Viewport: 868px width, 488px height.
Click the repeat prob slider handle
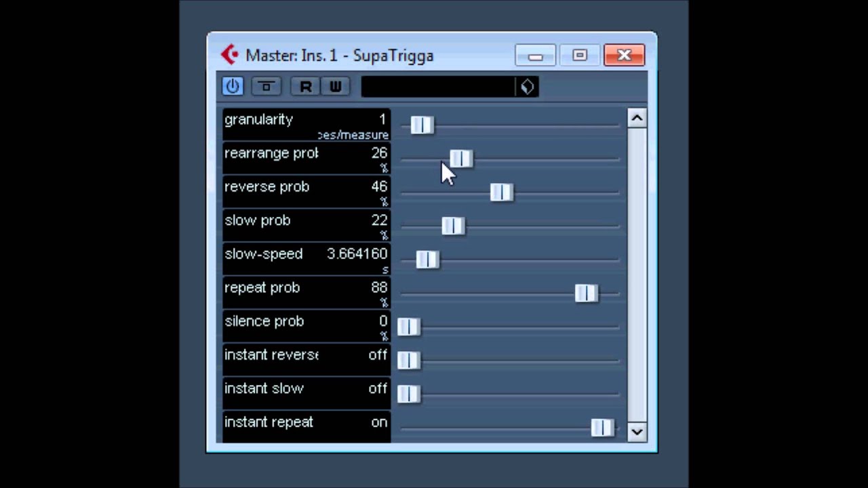click(x=587, y=293)
